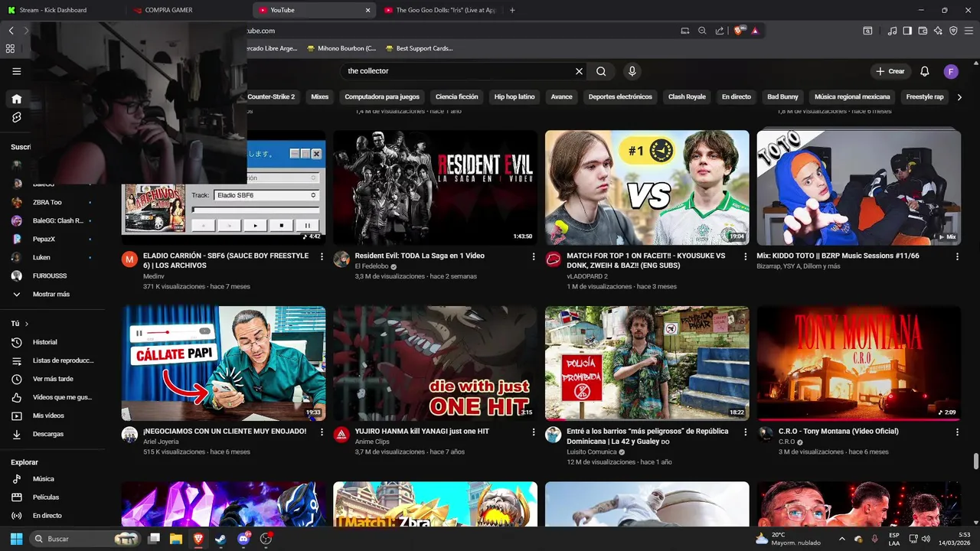Filter by En directo chip
The image size is (980, 551).
[x=737, y=97]
